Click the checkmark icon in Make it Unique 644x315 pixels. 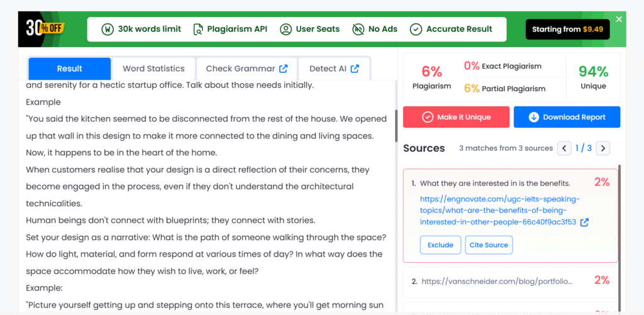(428, 117)
